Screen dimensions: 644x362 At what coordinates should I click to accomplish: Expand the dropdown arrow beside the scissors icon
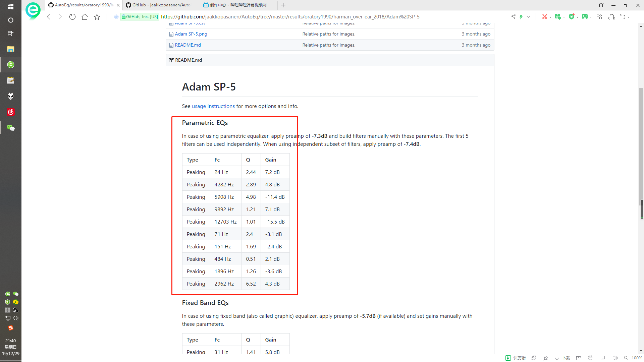tap(550, 17)
